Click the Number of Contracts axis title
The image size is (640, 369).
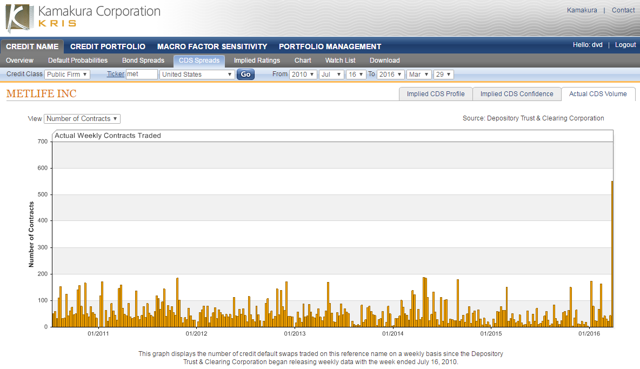[x=31, y=234]
